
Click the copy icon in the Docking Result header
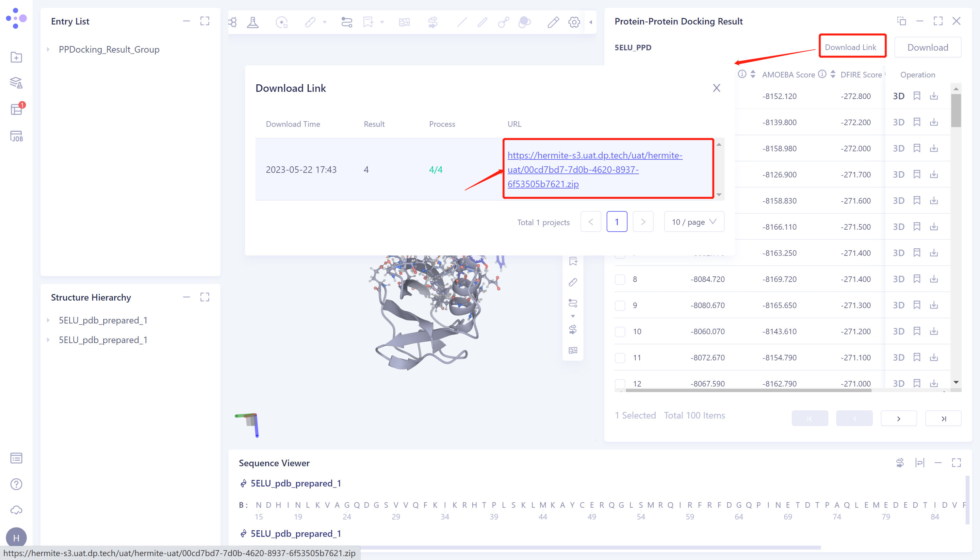[901, 21]
